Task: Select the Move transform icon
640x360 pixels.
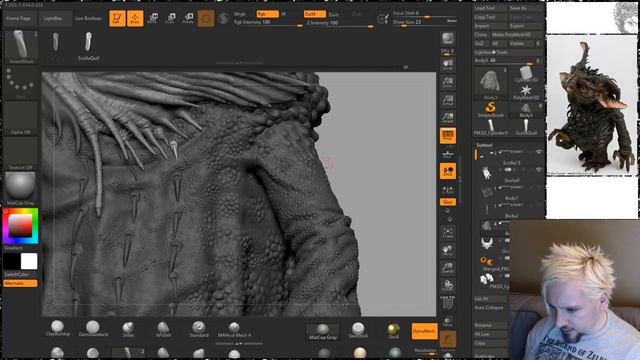Action: point(153,18)
